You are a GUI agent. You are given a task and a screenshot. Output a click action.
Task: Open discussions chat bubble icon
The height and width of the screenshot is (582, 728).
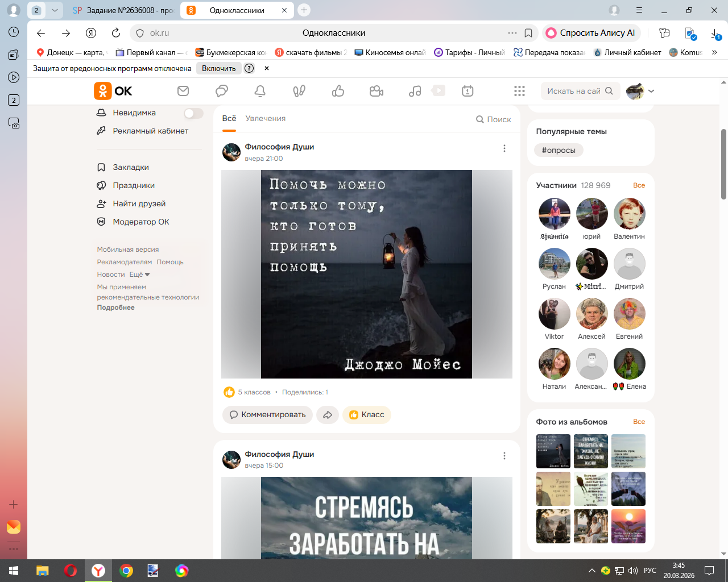(x=222, y=91)
